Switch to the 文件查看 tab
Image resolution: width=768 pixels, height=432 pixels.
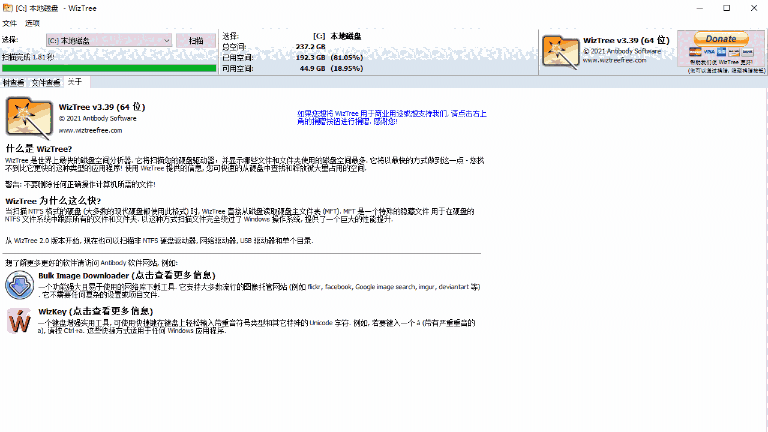[x=46, y=82]
